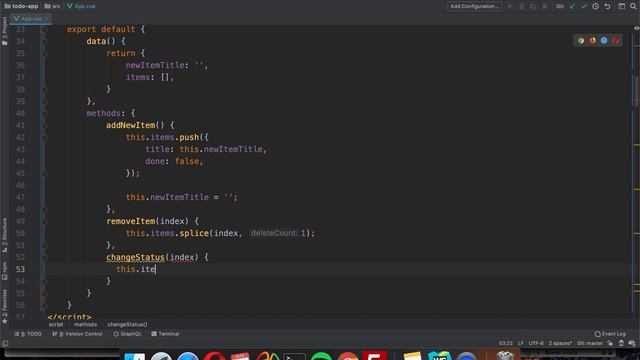Screen dimensions: 640x360
Task: Open the Version Control tab
Action: pyautogui.click(x=78, y=334)
